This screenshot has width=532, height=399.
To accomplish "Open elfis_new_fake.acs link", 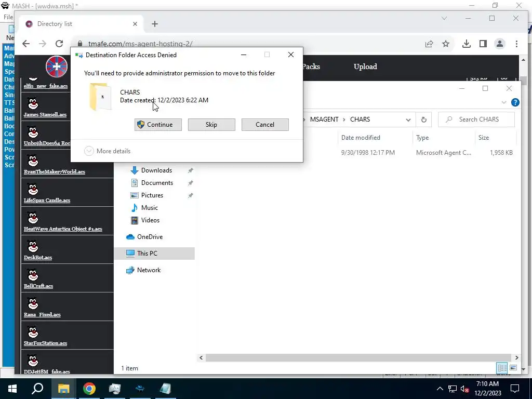I will pyautogui.click(x=46, y=86).
